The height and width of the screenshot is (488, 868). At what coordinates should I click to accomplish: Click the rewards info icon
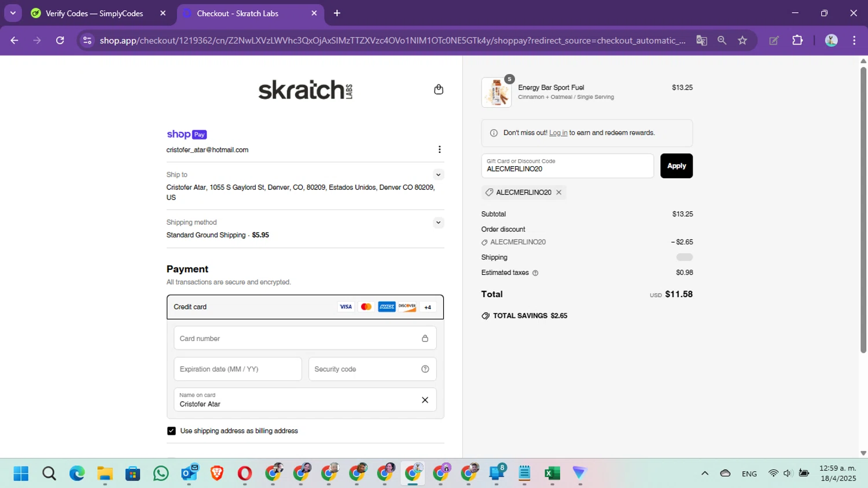494,133
